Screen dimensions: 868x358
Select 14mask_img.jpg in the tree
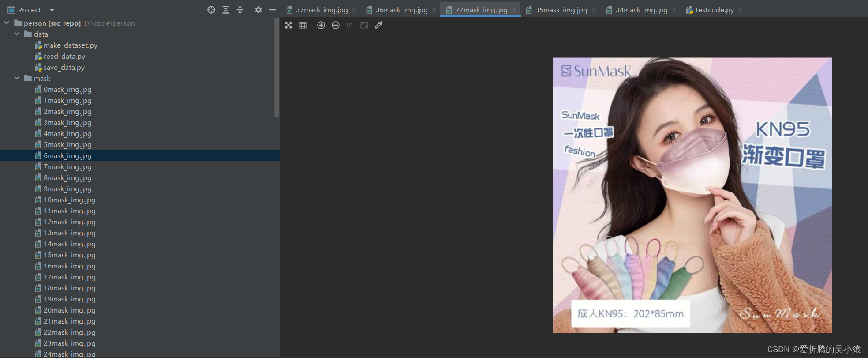pos(70,244)
